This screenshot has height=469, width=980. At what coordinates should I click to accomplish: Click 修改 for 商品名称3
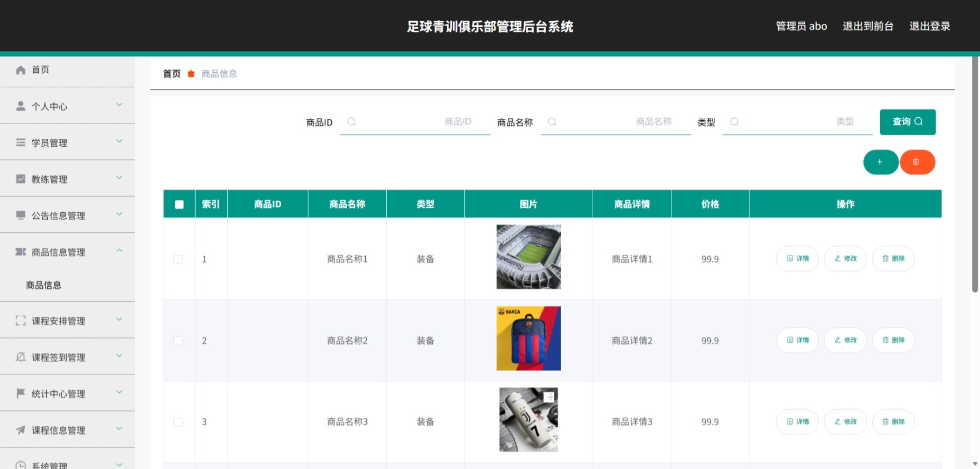tap(845, 422)
